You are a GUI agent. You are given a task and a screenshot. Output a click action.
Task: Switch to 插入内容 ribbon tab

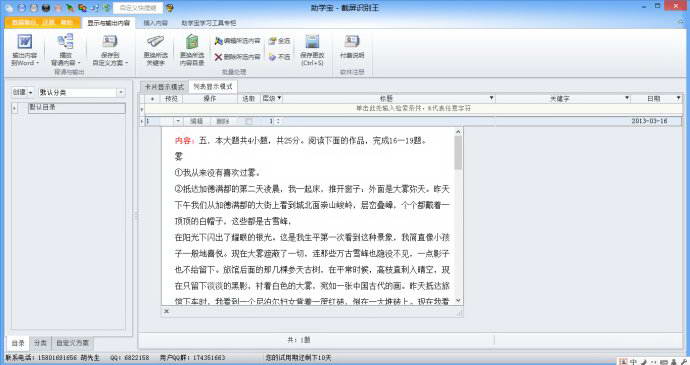point(155,22)
